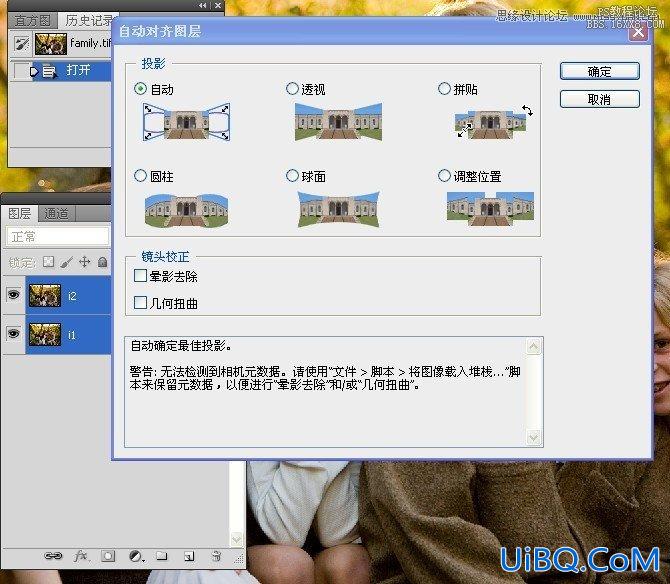Click the 自动 projection preview image

click(x=186, y=122)
